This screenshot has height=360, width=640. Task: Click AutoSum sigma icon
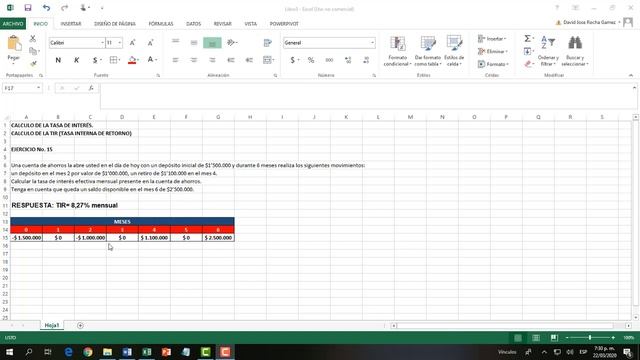pyautogui.click(x=527, y=38)
